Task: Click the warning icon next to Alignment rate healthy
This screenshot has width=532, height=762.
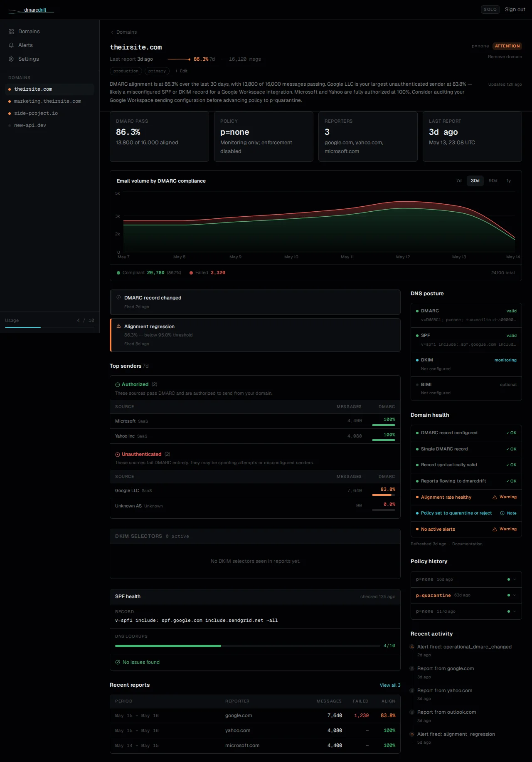Action: coord(495,497)
